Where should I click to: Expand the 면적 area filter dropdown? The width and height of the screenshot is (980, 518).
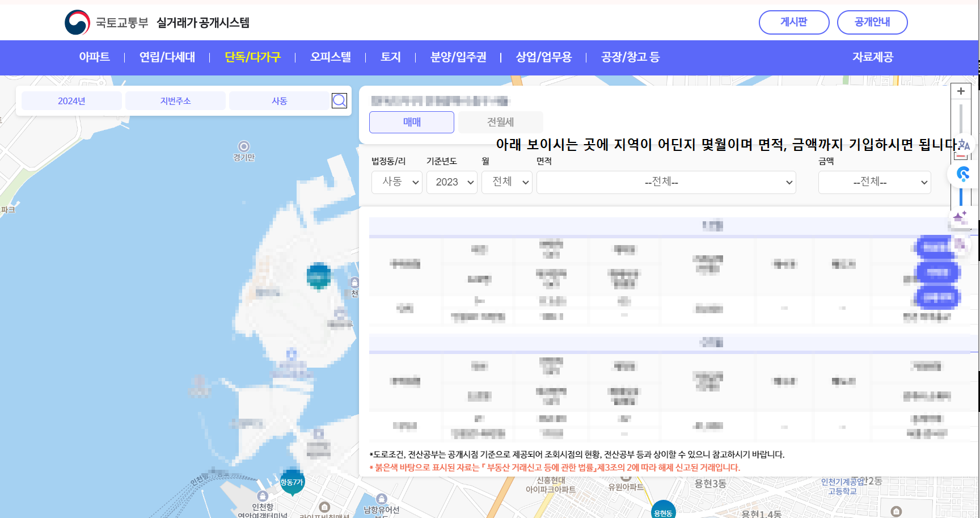pyautogui.click(x=666, y=182)
